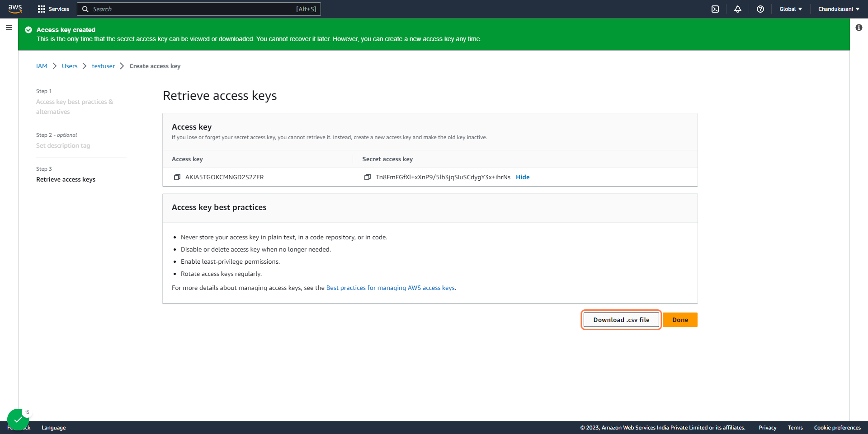Click the Secret access key column header
Viewport: 868px width, 434px height.
tap(387, 159)
